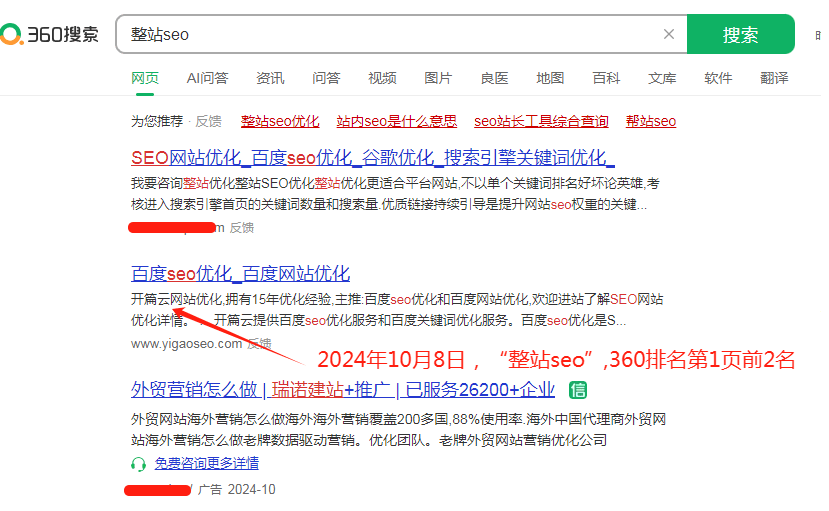Click the www.yigaoseo.com URL text
The height and width of the screenshot is (511, 829).
tap(187, 344)
